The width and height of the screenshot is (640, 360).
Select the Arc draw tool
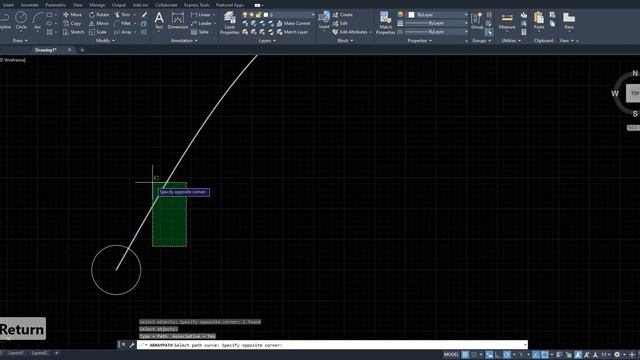point(38,20)
